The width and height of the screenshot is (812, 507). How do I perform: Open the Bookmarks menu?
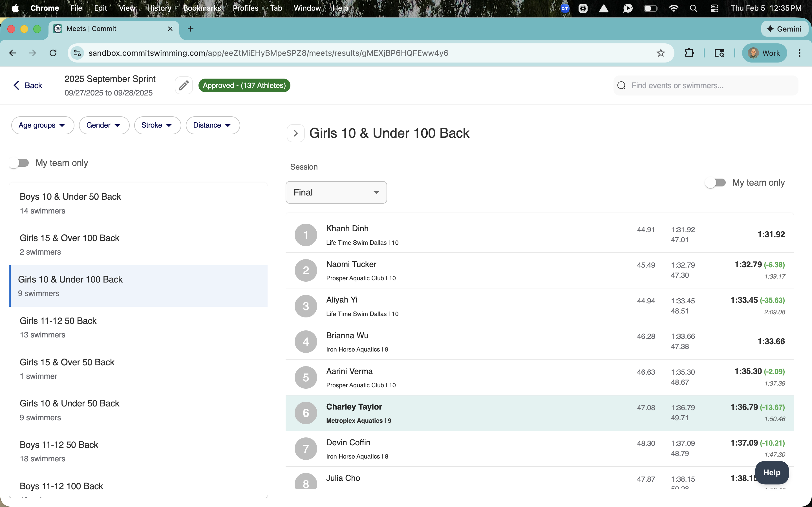click(202, 8)
